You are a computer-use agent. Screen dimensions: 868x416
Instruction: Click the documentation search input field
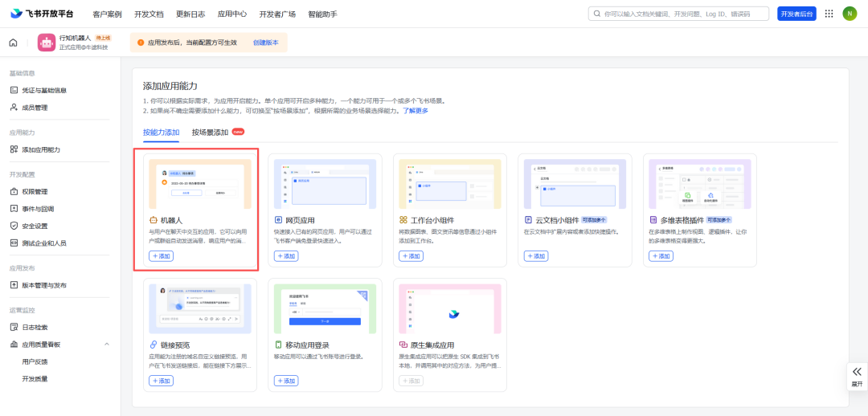(x=678, y=14)
